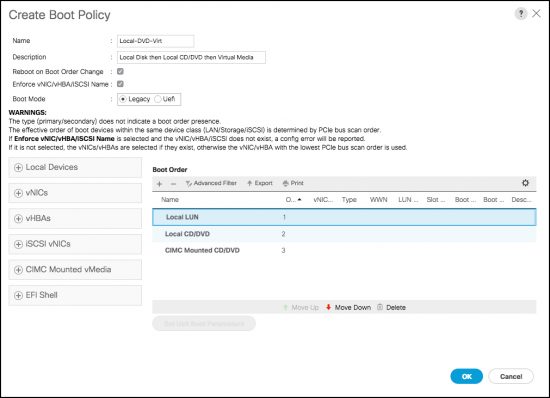
Task: Click the Slot column header
Action: point(436,200)
